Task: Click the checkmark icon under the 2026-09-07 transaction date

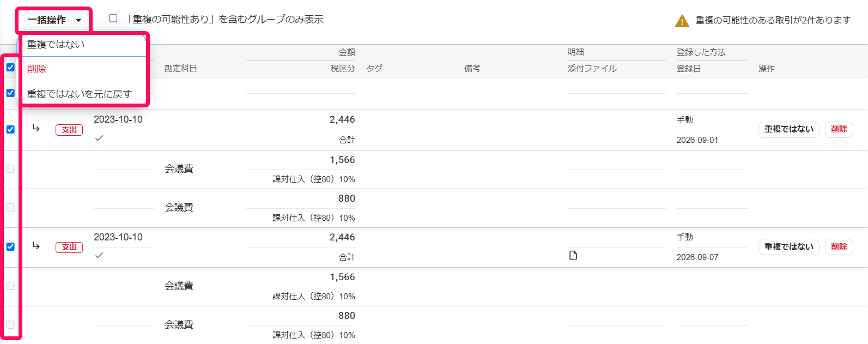Action: click(x=99, y=255)
